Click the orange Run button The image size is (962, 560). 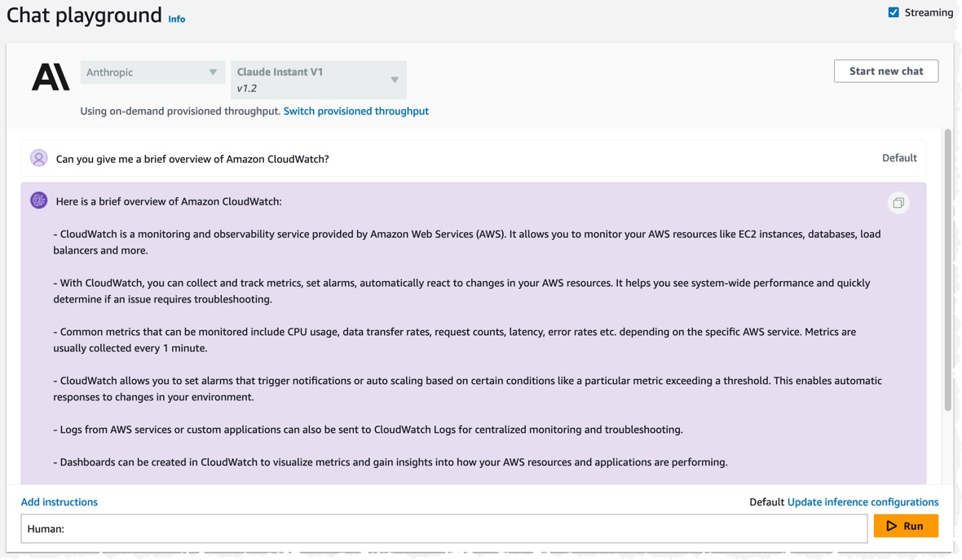click(x=906, y=526)
